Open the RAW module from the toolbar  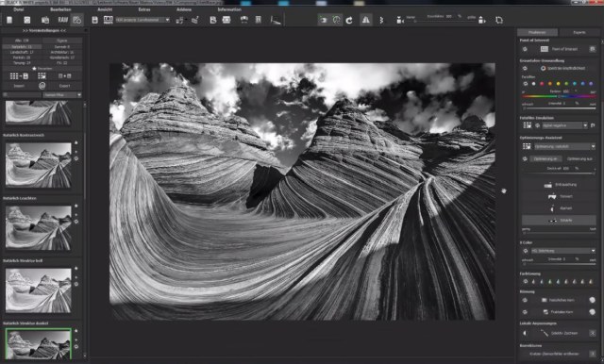(63, 20)
